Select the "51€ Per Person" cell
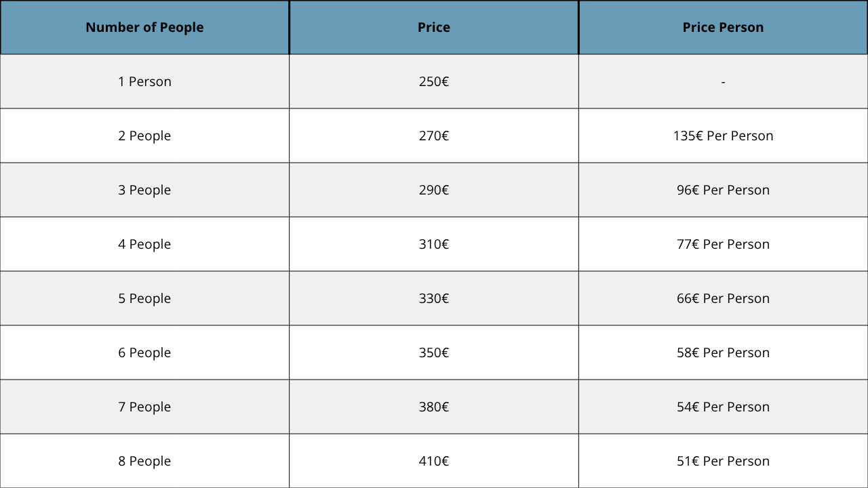This screenshot has width=868, height=488. (x=723, y=461)
